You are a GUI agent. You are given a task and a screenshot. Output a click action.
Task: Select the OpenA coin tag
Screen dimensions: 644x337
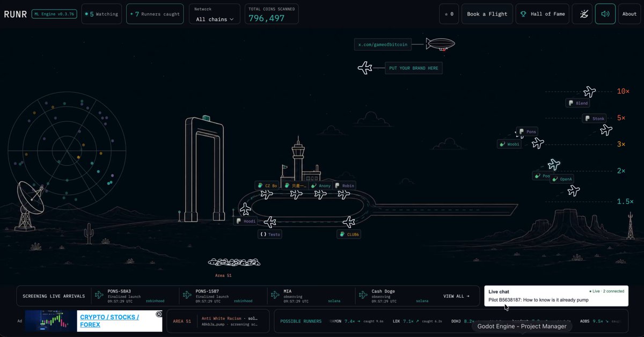(x=562, y=179)
